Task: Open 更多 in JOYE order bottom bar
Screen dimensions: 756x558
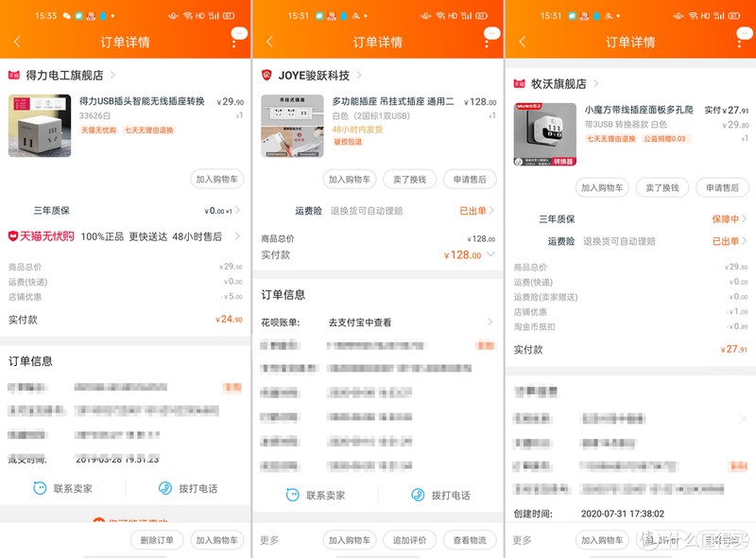Action: click(269, 540)
